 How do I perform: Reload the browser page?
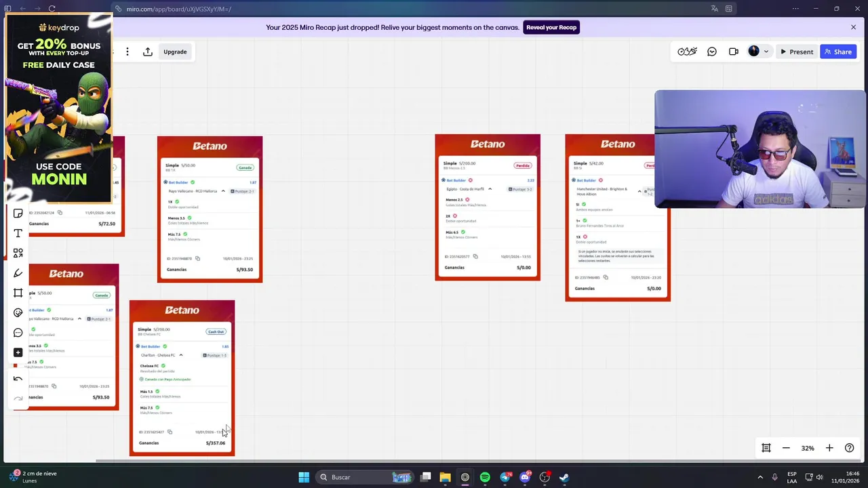point(52,9)
